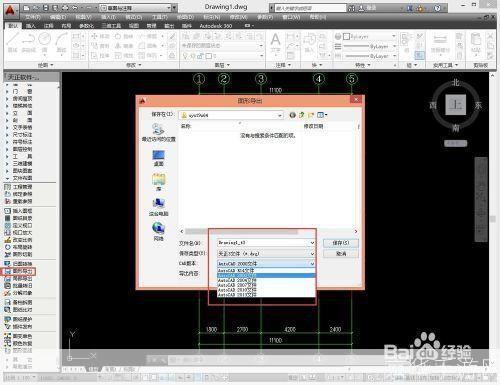The height and width of the screenshot is (385, 500).
Task: Toggle the layer on/off lightbulb icon
Action: (185, 56)
